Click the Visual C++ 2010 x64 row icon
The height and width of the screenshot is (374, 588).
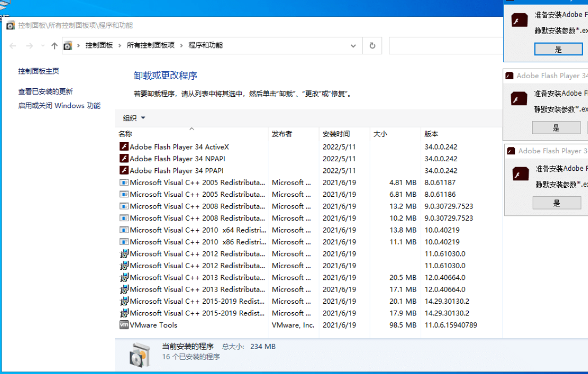[124, 230]
